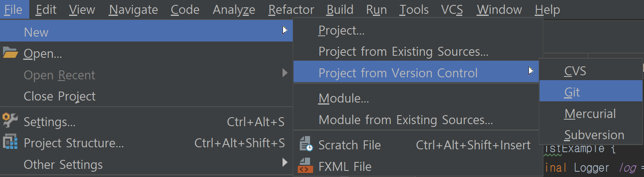
Task: Select Git from version control list
Action: (572, 92)
